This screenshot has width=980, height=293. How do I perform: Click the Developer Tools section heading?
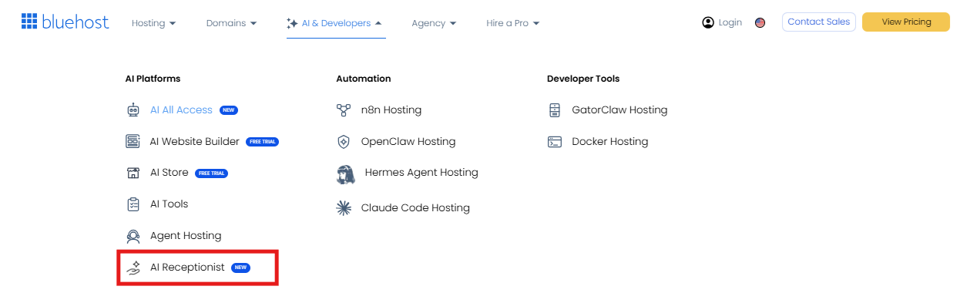click(583, 79)
